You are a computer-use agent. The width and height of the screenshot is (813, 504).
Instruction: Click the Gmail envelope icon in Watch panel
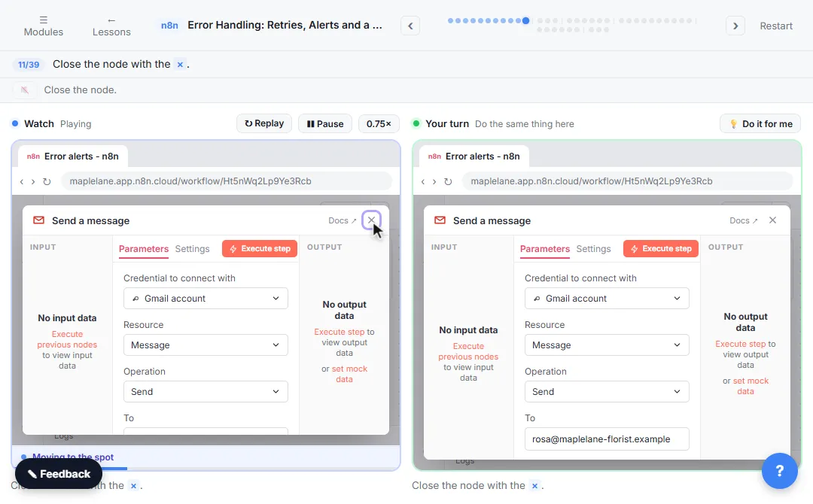pos(38,220)
